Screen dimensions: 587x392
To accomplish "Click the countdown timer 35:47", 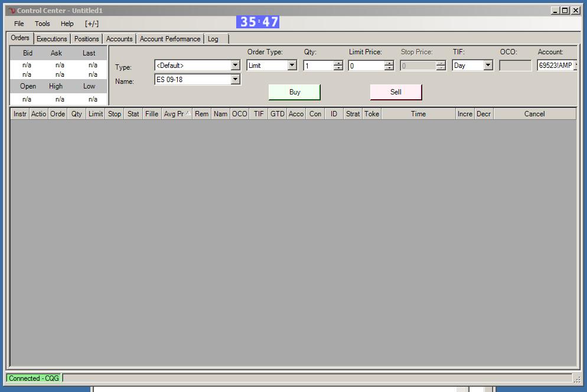I will click(258, 22).
